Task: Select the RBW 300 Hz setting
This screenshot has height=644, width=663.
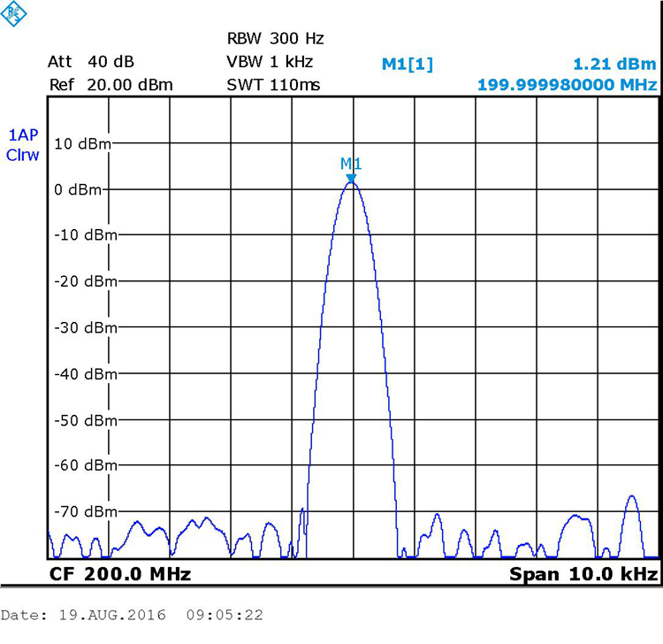Action: 276,39
